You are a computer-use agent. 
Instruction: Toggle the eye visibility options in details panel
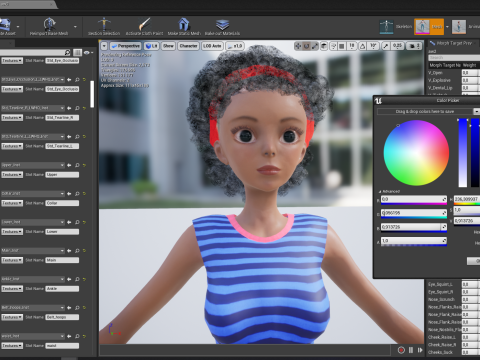point(88,52)
